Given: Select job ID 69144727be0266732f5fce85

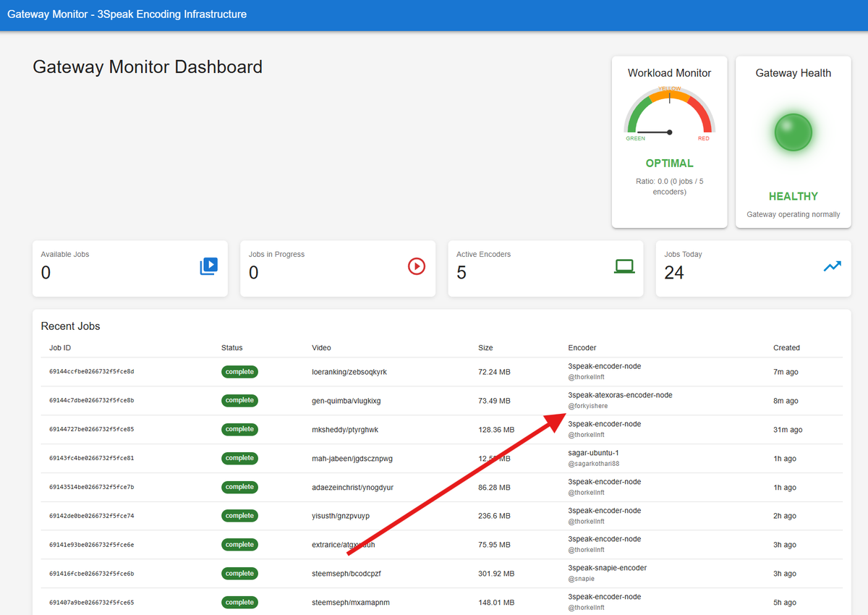Looking at the screenshot, I should (92, 430).
